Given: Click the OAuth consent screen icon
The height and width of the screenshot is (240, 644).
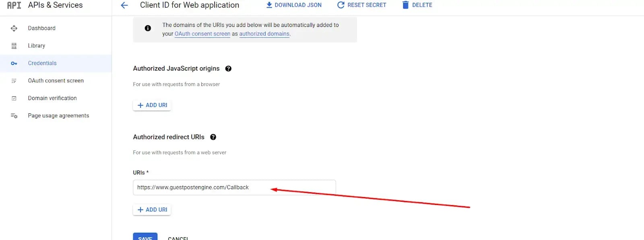Looking at the screenshot, I should tap(14, 81).
